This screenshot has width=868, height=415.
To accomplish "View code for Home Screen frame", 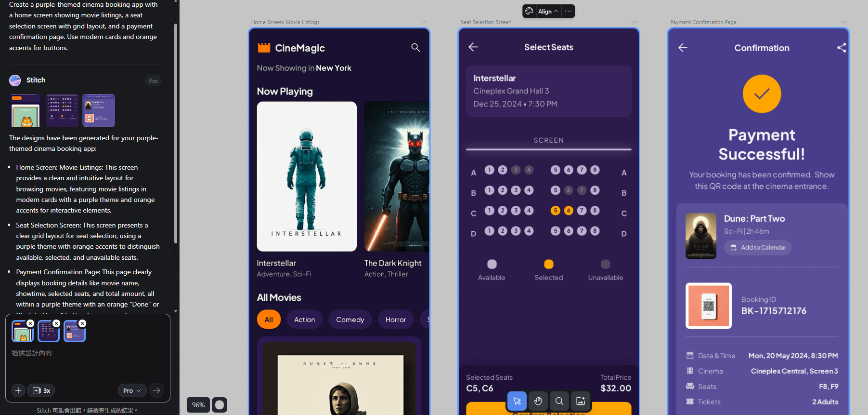I will pos(424,22).
